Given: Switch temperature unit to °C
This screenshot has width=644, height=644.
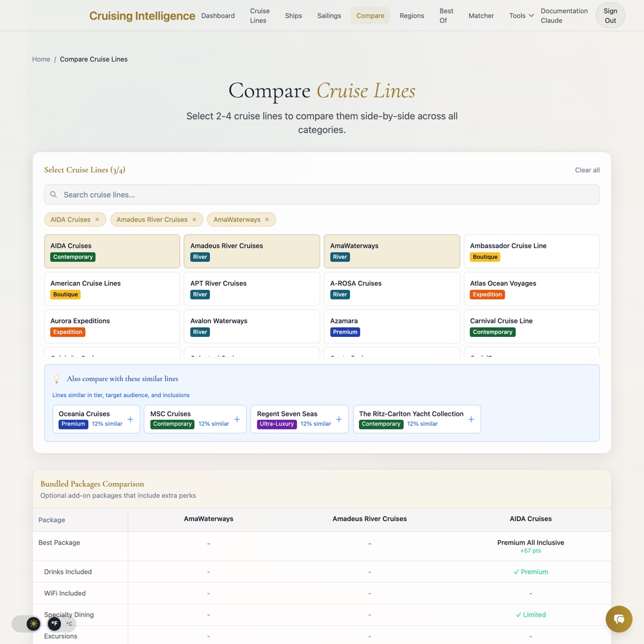Looking at the screenshot, I should click(69, 624).
